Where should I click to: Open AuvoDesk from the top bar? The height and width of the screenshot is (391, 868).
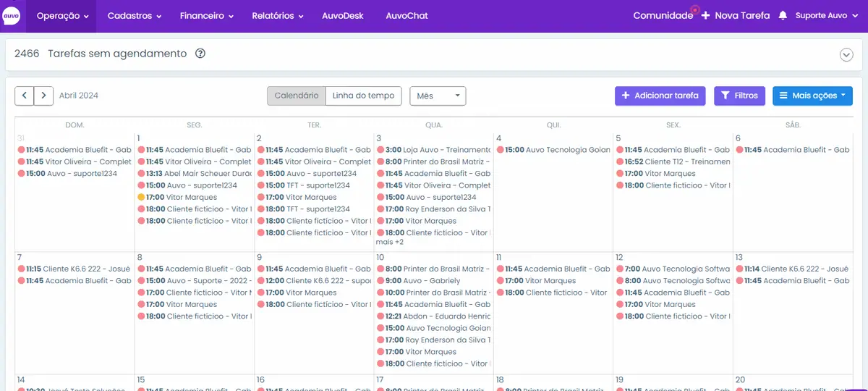343,16
